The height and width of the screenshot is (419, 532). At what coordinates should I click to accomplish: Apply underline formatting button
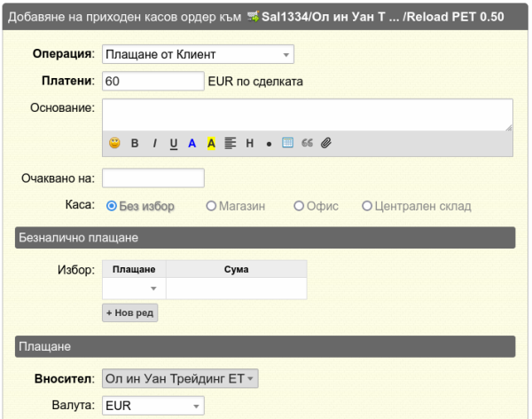click(174, 144)
